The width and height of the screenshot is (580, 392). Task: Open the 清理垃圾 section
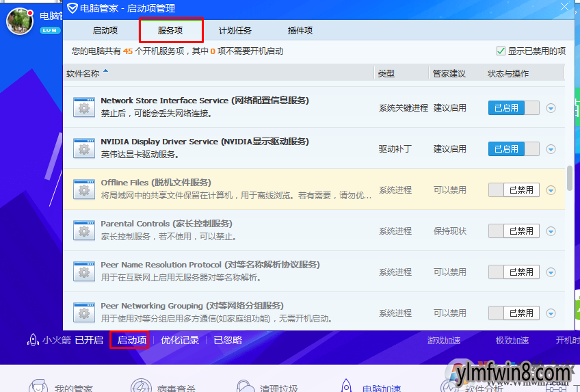278,389
